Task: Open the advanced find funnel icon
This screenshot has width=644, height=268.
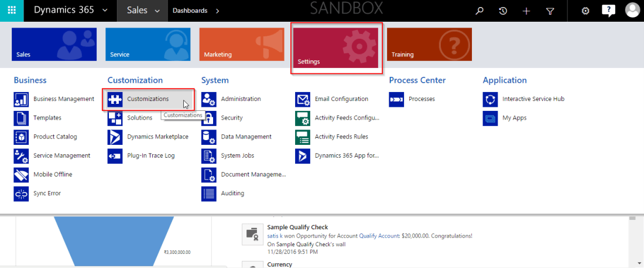Action: pyautogui.click(x=550, y=11)
